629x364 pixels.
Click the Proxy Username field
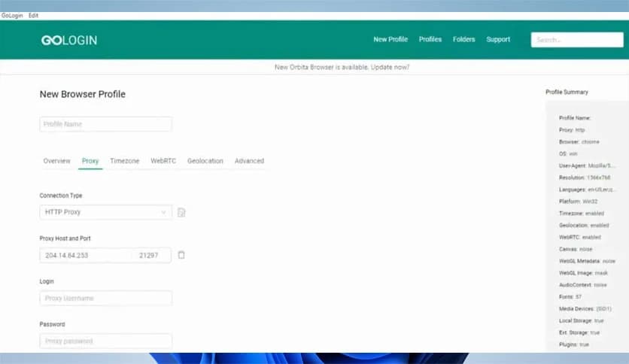click(106, 299)
